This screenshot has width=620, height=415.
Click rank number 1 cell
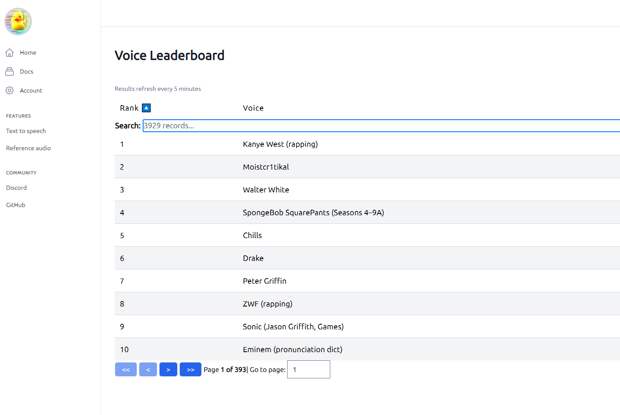point(122,144)
